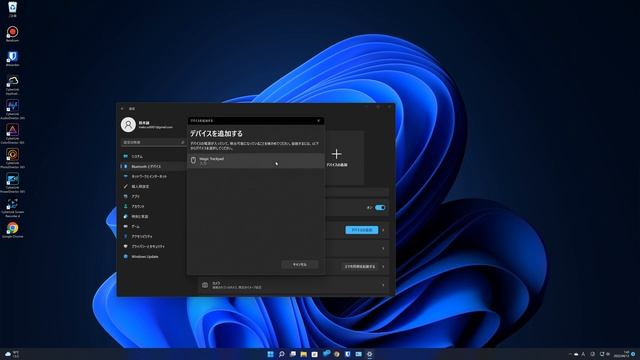Click the Settings gear on the taskbar
The image size is (640, 360).
click(369, 354)
